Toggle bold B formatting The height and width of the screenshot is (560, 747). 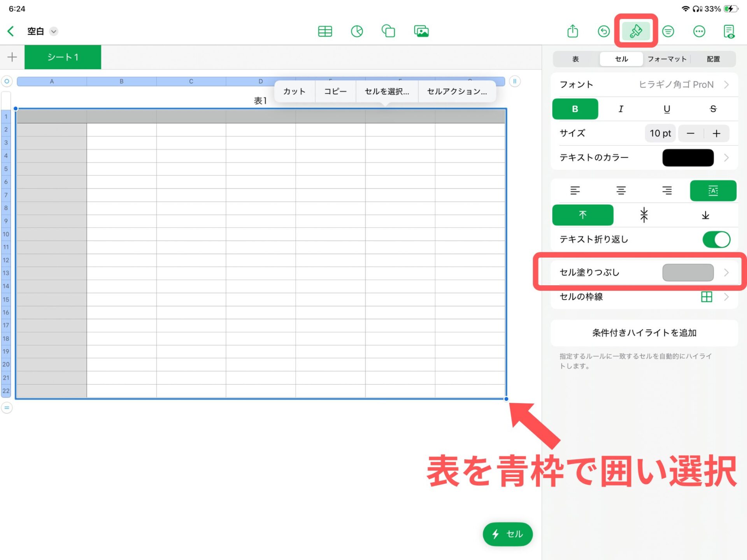click(575, 109)
